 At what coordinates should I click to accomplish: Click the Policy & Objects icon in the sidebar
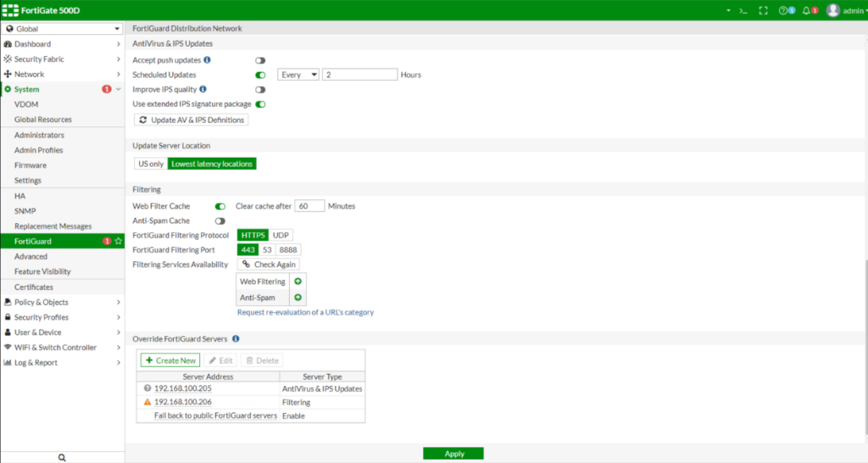coord(8,302)
